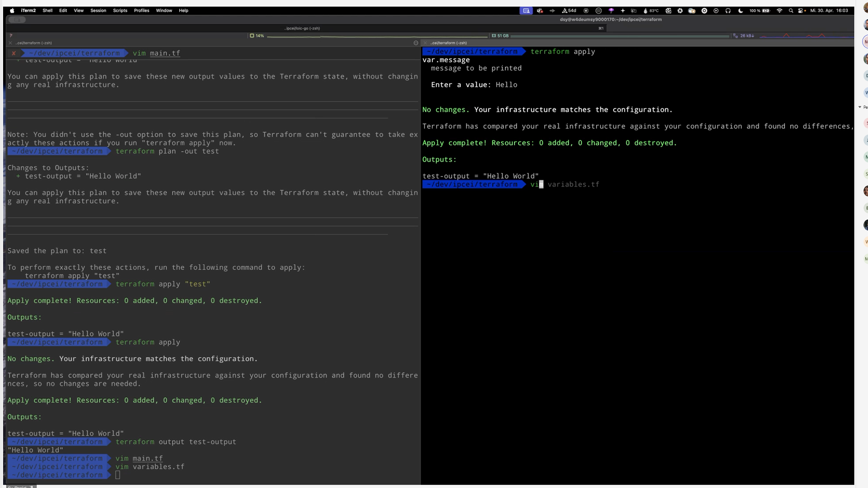The width and height of the screenshot is (868, 488).
Task: Open the iTerm2 application menu
Action: 28,11
